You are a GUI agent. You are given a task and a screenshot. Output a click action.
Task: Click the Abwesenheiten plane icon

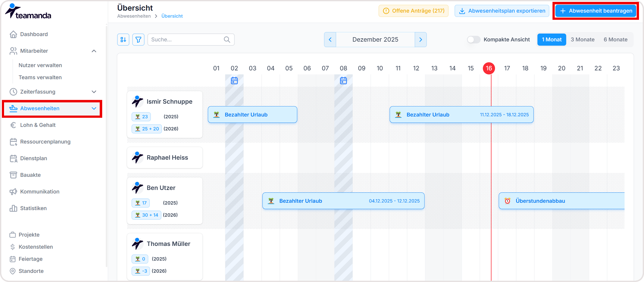click(x=13, y=108)
